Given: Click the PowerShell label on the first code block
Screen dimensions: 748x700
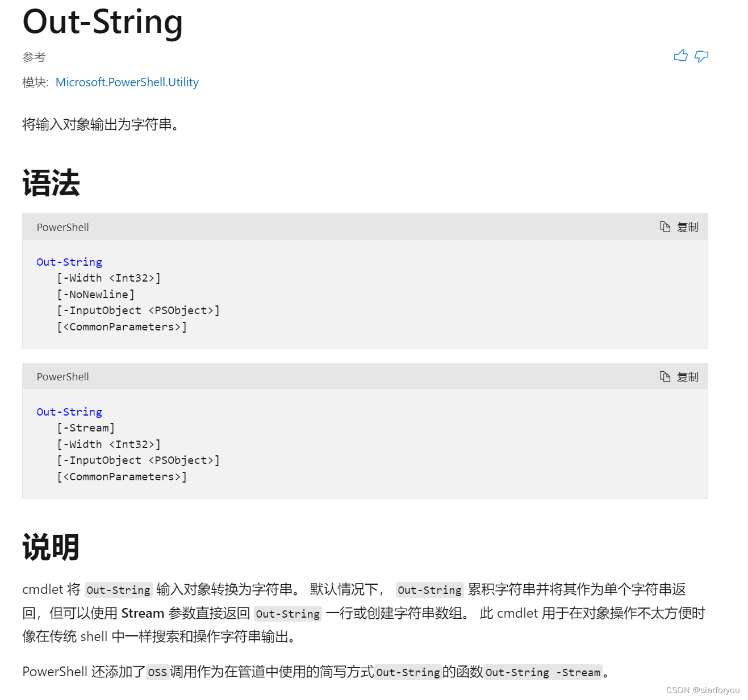Looking at the screenshot, I should pos(62,227).
